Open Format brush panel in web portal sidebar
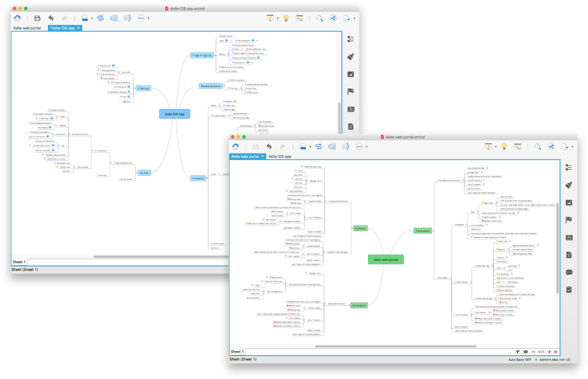 click(x=569, y=185)
